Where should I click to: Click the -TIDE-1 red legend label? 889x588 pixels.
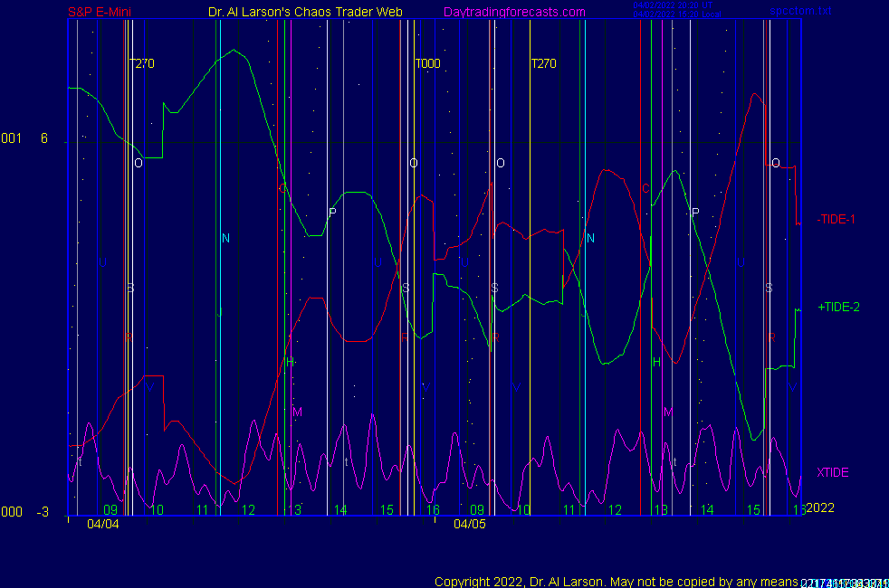click(836, 219)
